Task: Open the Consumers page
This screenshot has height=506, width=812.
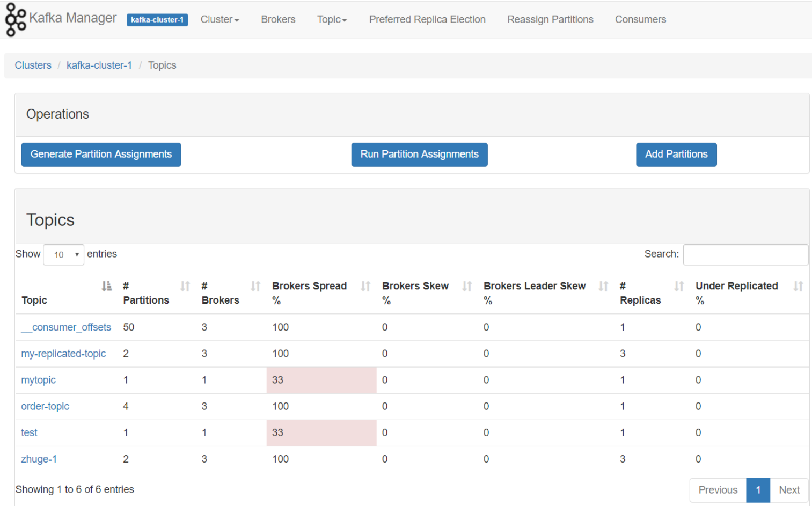Action: [x=640, y=19]
